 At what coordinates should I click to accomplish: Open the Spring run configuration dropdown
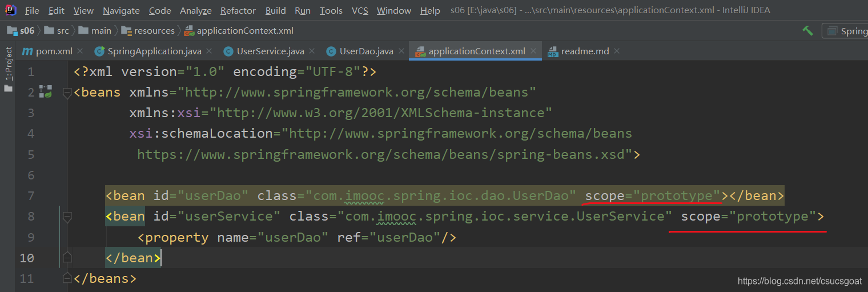(x=845, y=31)
